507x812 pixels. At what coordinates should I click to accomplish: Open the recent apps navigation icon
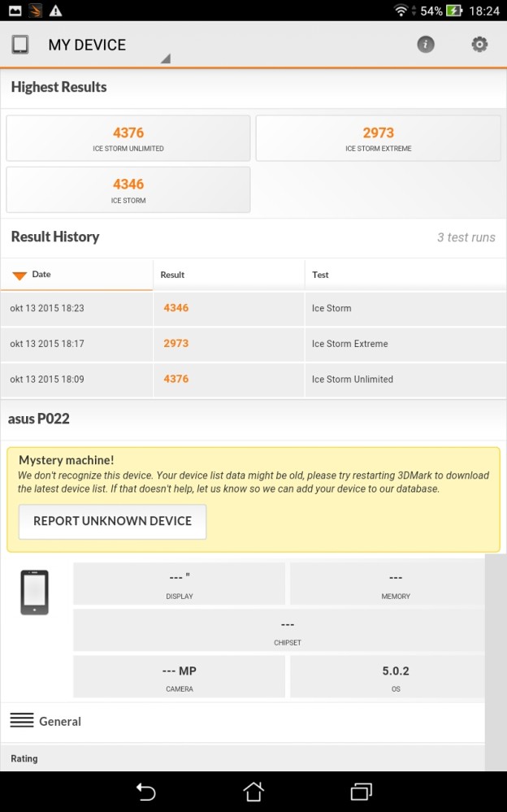point(362,792)
